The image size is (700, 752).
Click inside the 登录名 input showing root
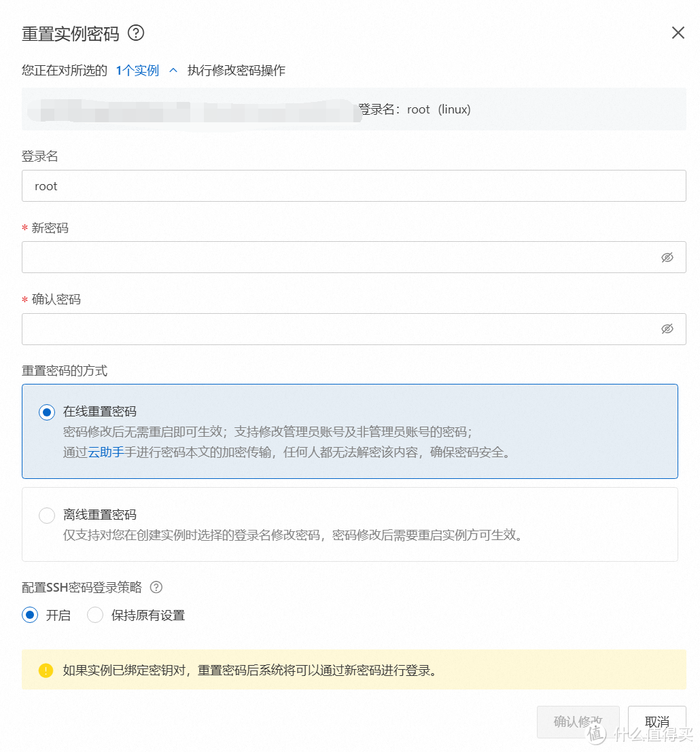[353, 185]
